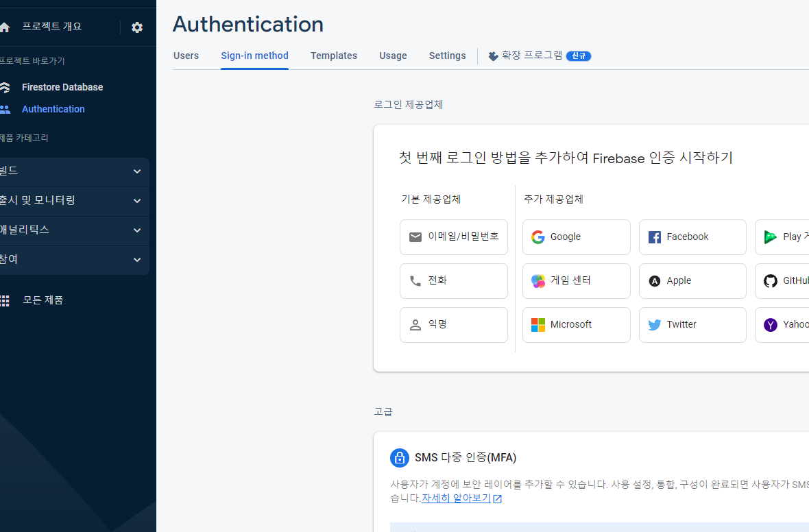
Task: Click the SMS 다중 인증(MFA) heading
Action: tap(466, 458)
